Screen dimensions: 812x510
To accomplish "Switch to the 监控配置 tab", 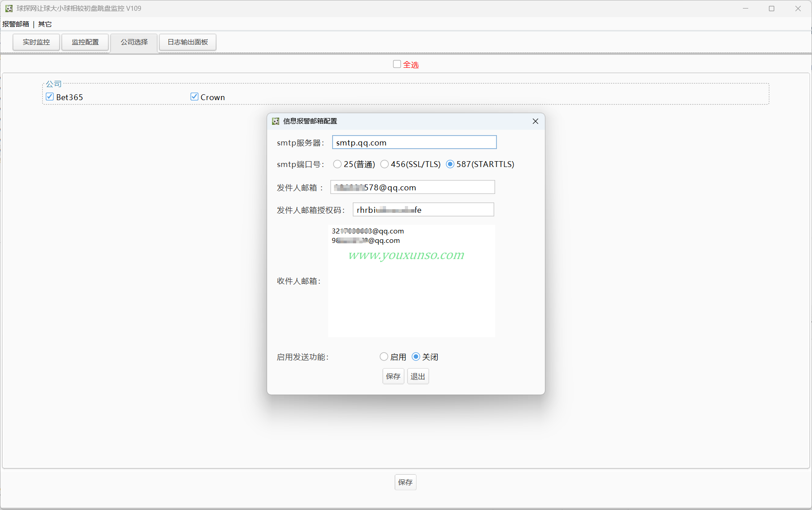I will pyautogui.click(x=85, y=42).
